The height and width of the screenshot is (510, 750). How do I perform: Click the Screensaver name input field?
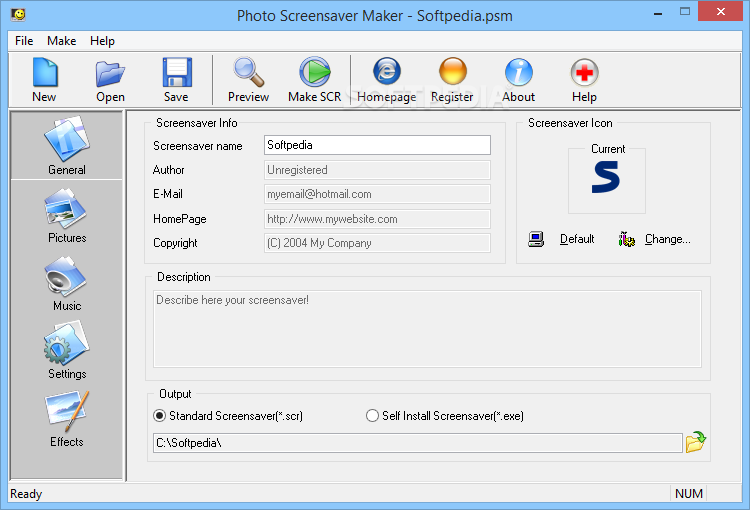point(377,145)
